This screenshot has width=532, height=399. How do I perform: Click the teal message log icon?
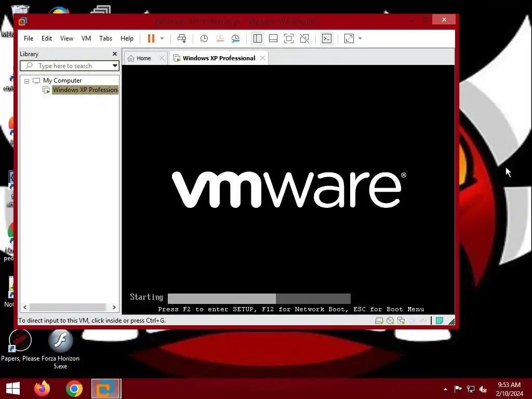point(440,321)
